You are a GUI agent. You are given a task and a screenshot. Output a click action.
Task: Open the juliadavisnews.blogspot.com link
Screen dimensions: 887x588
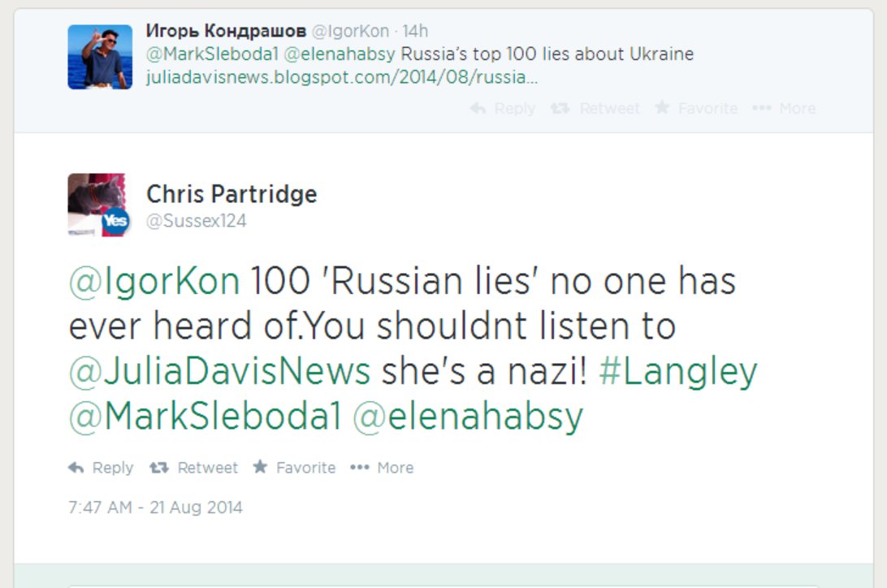(342, 77)
